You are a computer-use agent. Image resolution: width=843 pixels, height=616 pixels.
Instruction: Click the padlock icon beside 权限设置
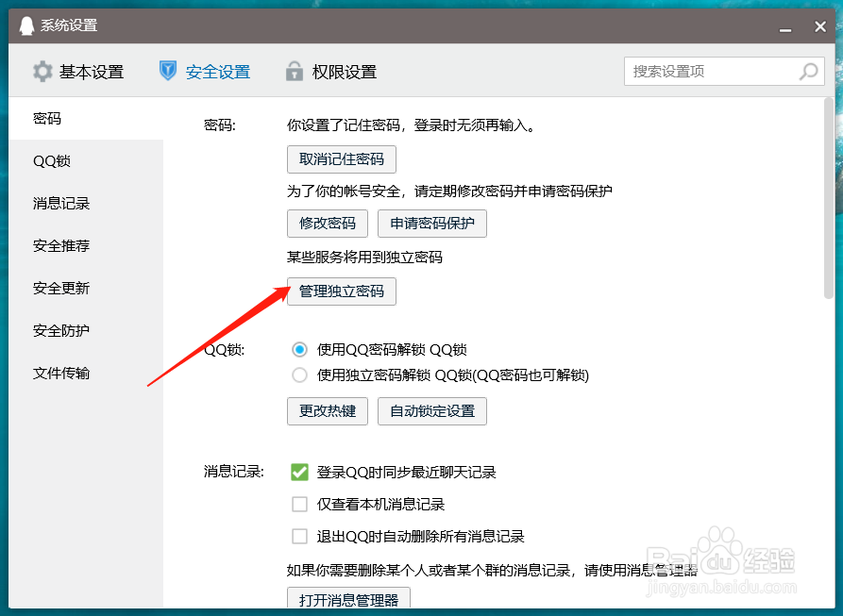(x=295, y=71)
